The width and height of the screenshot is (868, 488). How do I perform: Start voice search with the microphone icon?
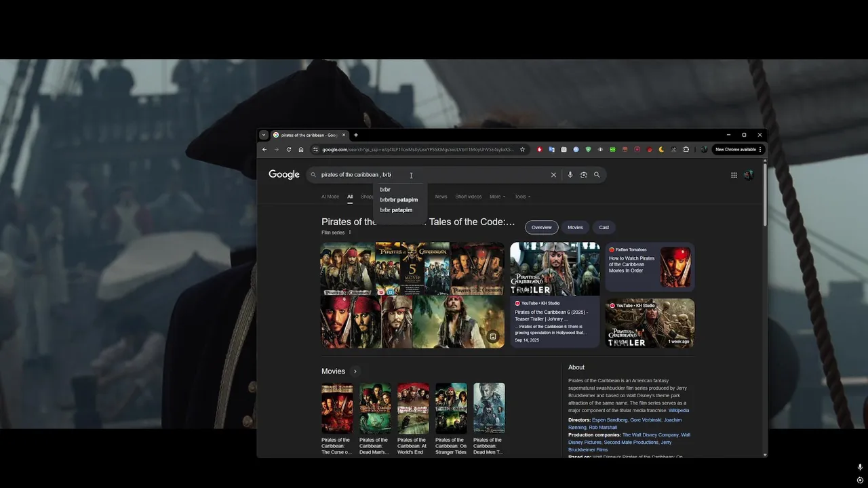click(570, 175)
